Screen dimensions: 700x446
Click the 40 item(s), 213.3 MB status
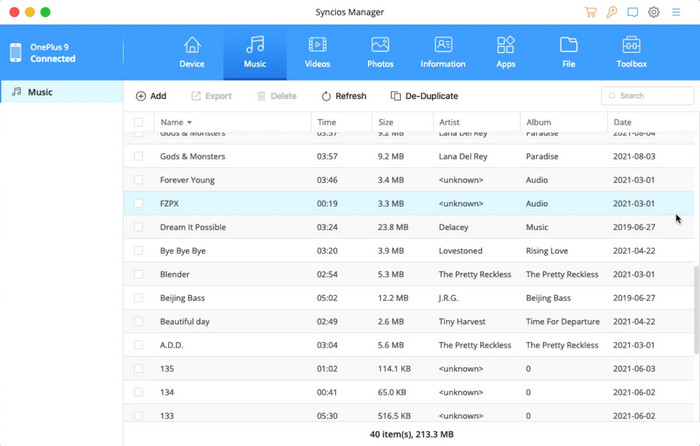[412, 434]
